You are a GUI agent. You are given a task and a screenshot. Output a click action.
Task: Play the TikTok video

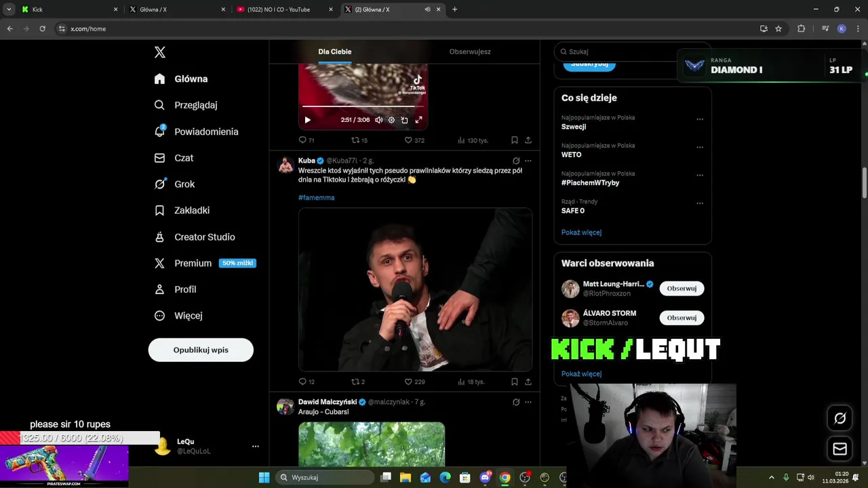(x=307, y=120)
